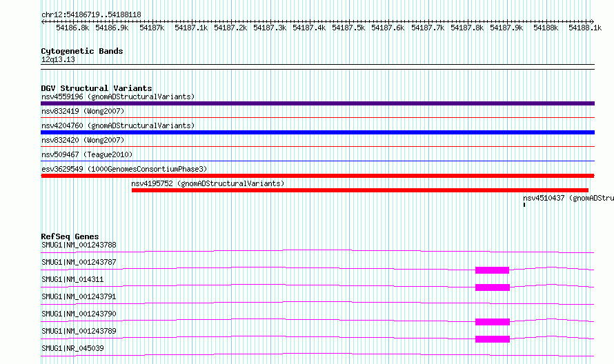Click the magenta exon of NM_001243787
Viewport: 614px width, 364px height.
(x=492, y=270)
